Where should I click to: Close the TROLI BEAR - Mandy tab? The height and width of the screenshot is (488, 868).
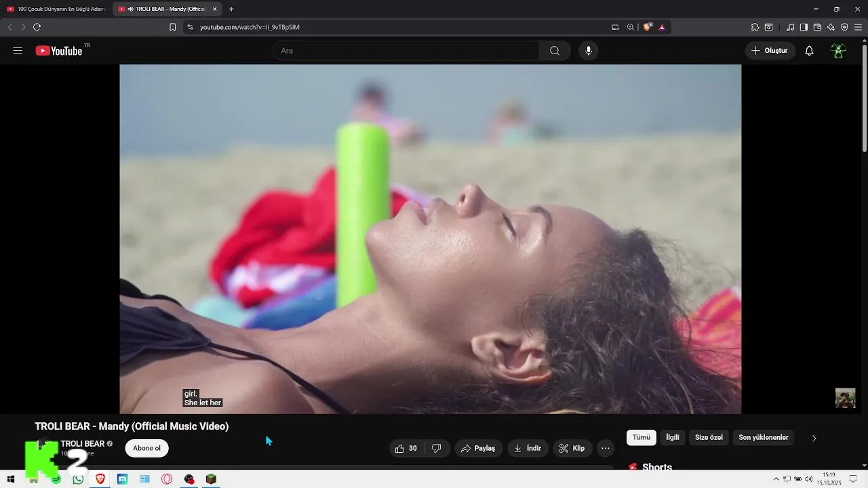215,9
